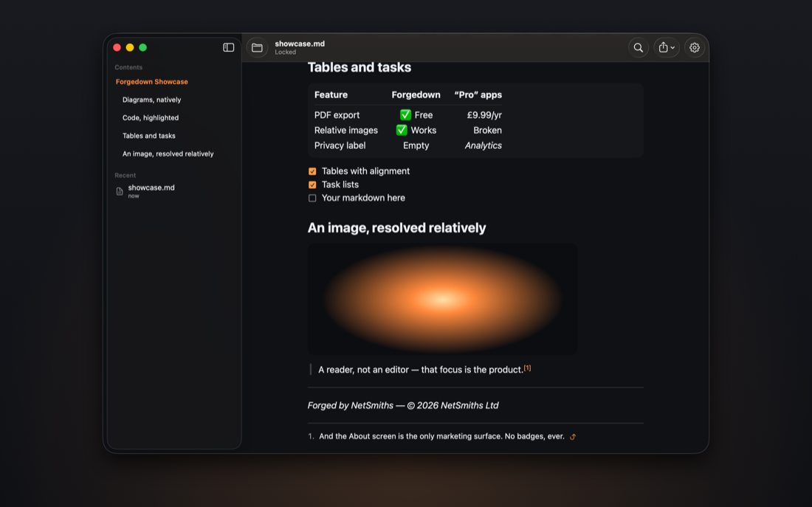
Task: Click the 'An image, resolved relatively' heading
Action: tap(396, 228)
